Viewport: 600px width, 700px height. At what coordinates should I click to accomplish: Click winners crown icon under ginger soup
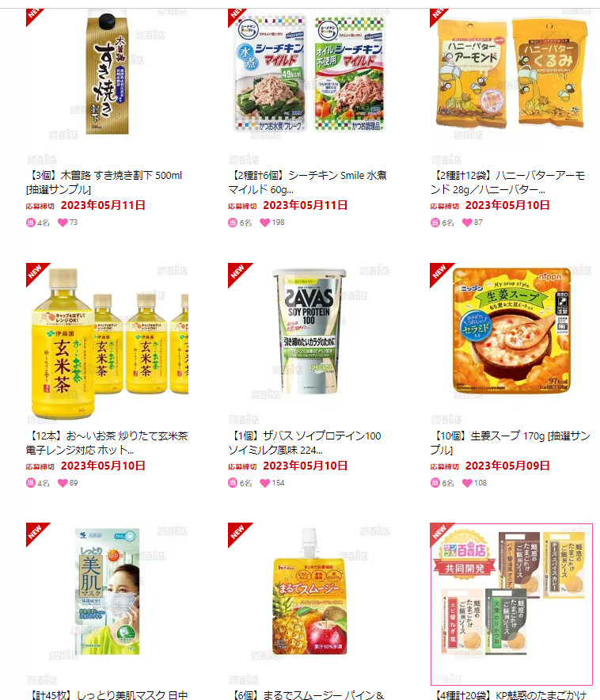[435, 482]
